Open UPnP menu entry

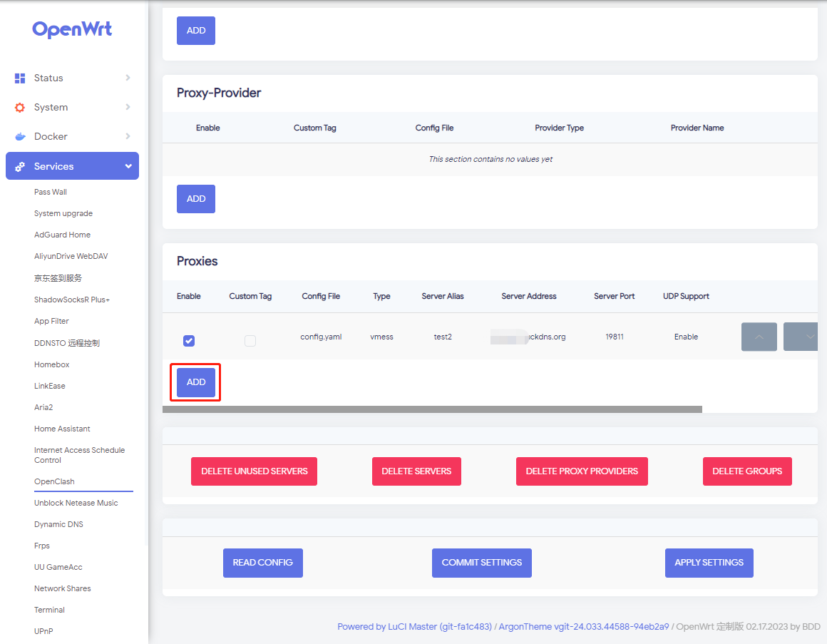click(x=43, y=631)
